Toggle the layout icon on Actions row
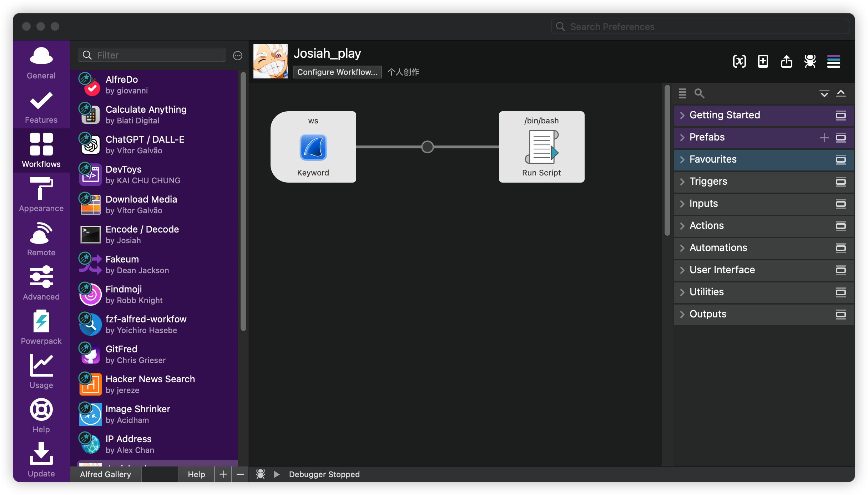The width and height of the screenshot is (868, 495). pos(841,226)
